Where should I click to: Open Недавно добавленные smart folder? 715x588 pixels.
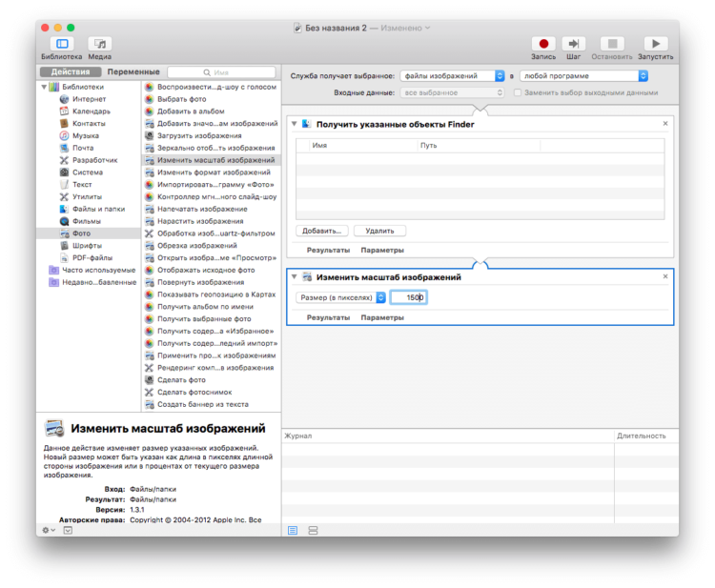(99, 282)
